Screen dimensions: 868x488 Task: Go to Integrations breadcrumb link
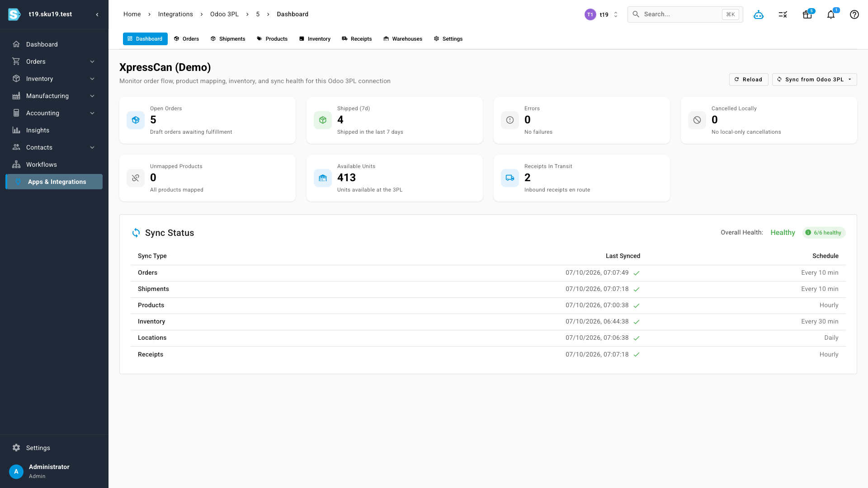pyautogui.click(x=175, y=14)
